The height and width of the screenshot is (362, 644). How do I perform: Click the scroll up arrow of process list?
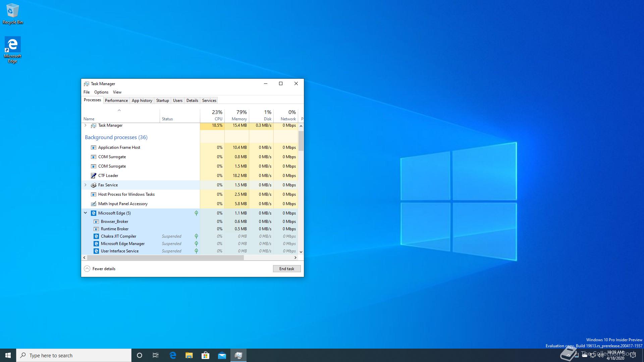[301, 126]
